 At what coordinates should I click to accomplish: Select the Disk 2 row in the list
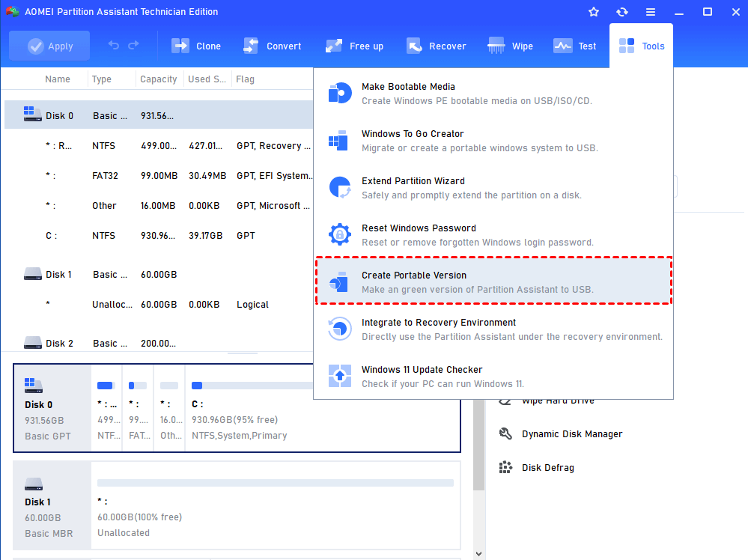pos(159,343)
